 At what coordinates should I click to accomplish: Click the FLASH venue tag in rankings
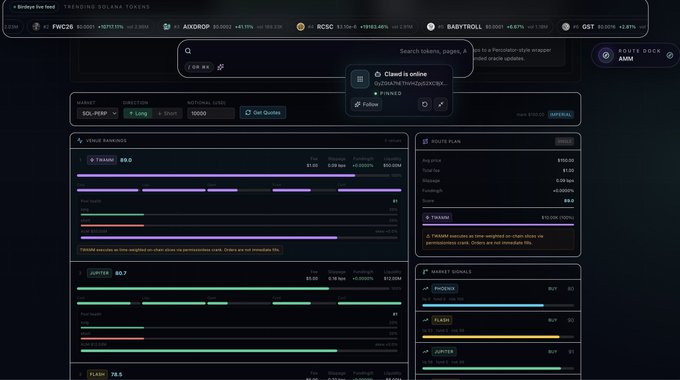97,374
